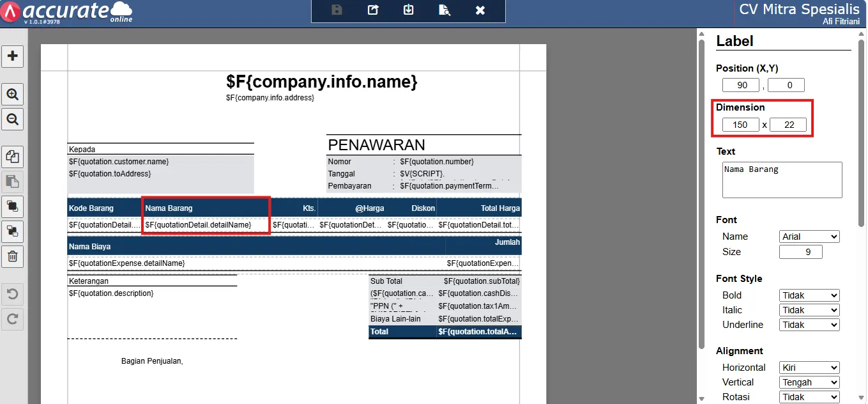This screenshot has width=868, height=404.
Task: Bring selected element to front
Action: (12, 206)
